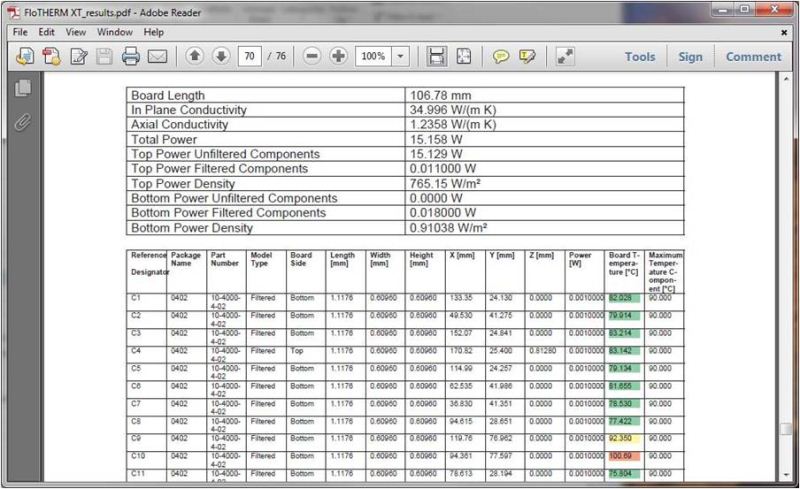The height and width of the screenshot is (489, 800).
Task: Open the Comment pane
Action: pos(753,57)
